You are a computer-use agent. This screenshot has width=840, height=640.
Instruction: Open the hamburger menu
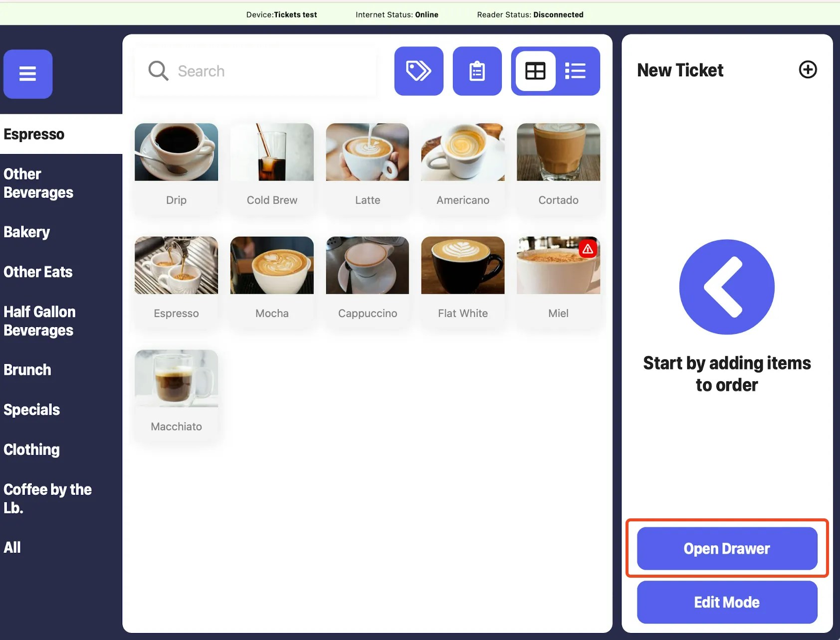point(28,74)
